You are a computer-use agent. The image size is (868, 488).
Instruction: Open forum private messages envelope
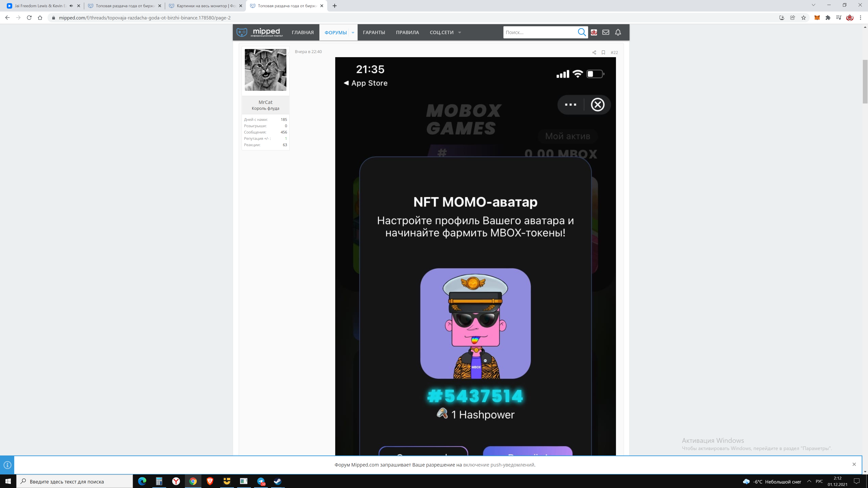coord(606,32)
